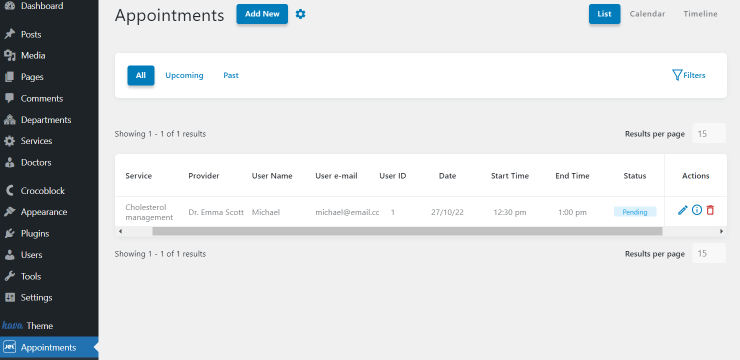Click the pencil edit icon for Michael's appointment
Image resolution: width=740 pixels, height=360 pixels.
click(682, 210)
